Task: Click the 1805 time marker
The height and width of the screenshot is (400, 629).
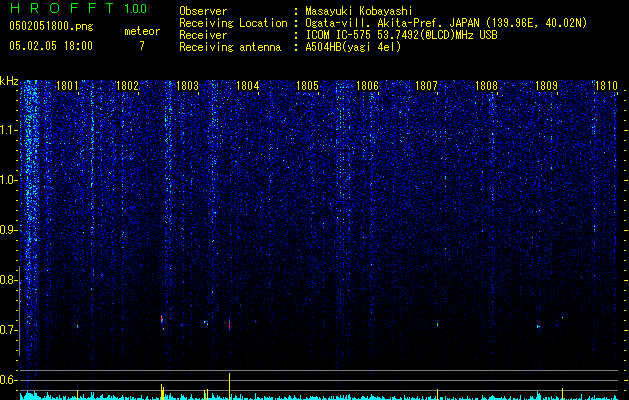Action: 307,86
